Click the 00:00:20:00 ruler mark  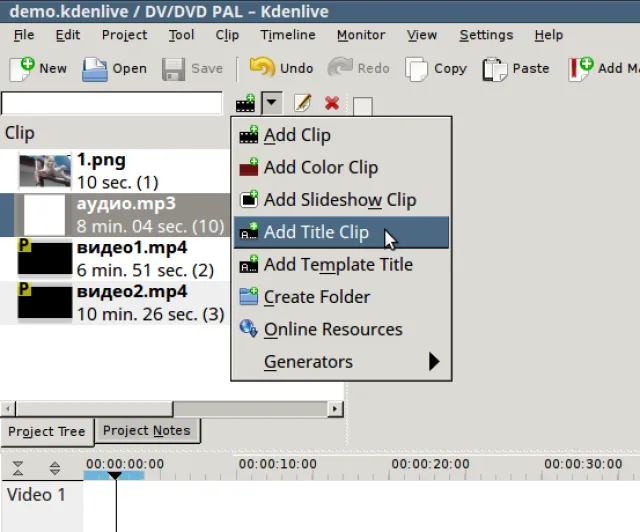coord(430,464)
